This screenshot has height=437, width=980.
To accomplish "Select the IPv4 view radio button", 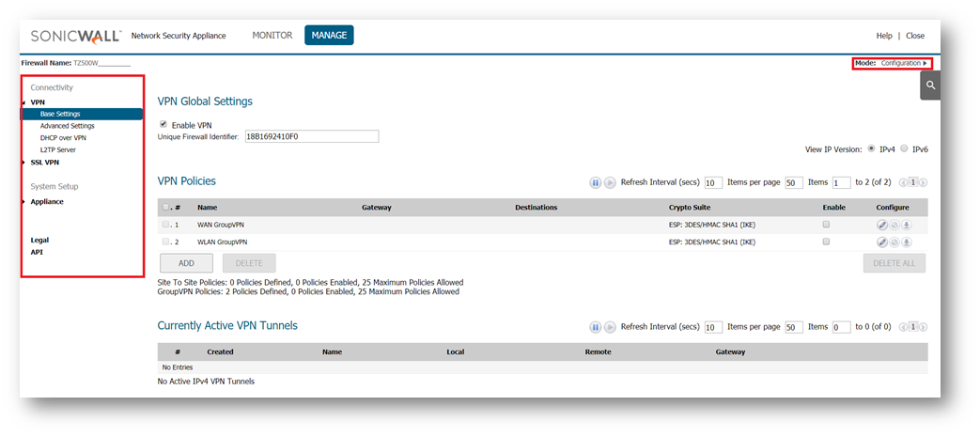I will 871,148.
